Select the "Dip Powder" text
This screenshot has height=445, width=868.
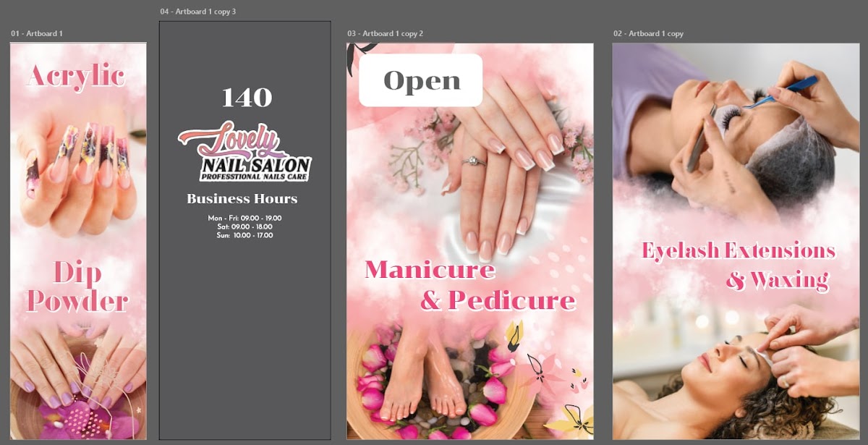pyautogui.click(x=77, y=287)
